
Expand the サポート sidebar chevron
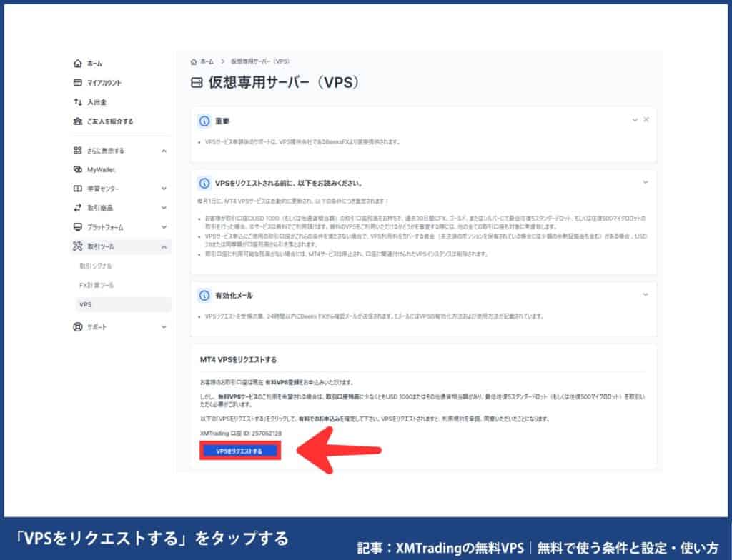[164, 327]
